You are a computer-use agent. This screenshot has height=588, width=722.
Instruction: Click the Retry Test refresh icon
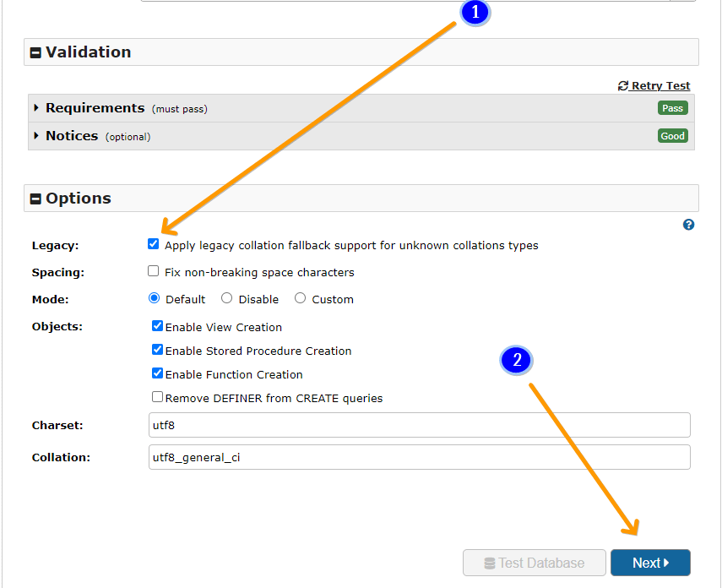click(623, 86)
